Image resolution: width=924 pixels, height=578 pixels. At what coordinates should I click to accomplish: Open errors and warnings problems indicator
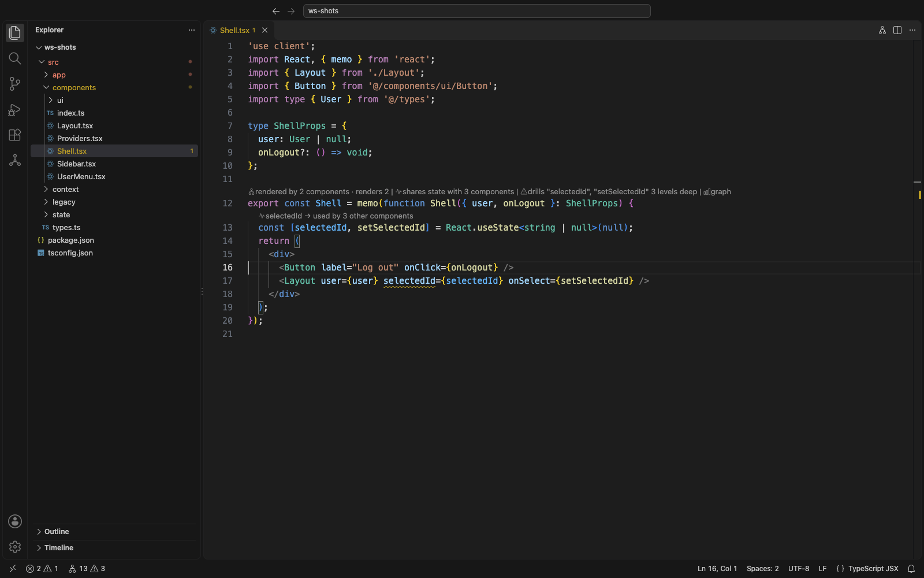tap(42, 569)
